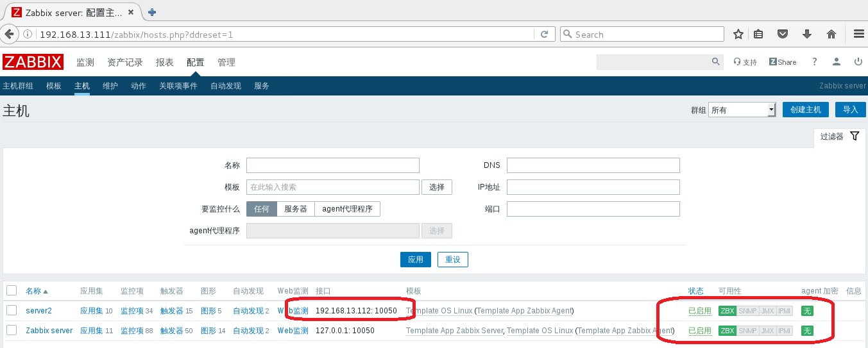868x348 pixels.
Task: Open the 配置 main menu
Action: click(x=196, y=62)
